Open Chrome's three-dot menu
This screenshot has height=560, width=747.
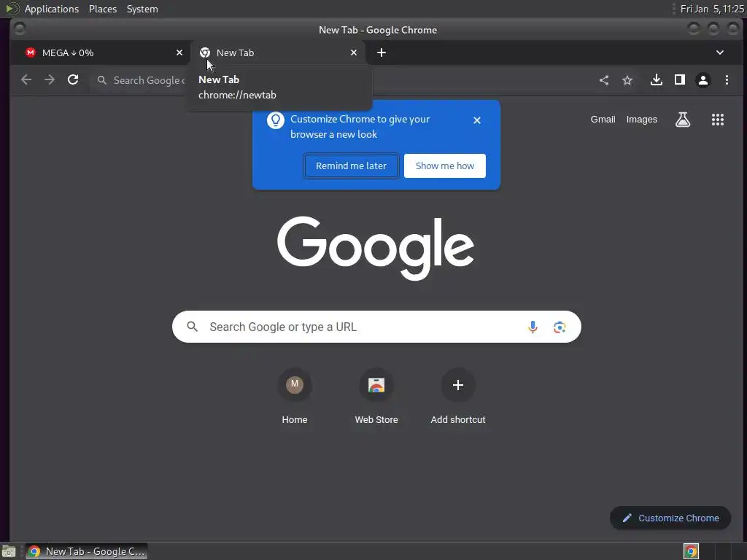(727, 80)
